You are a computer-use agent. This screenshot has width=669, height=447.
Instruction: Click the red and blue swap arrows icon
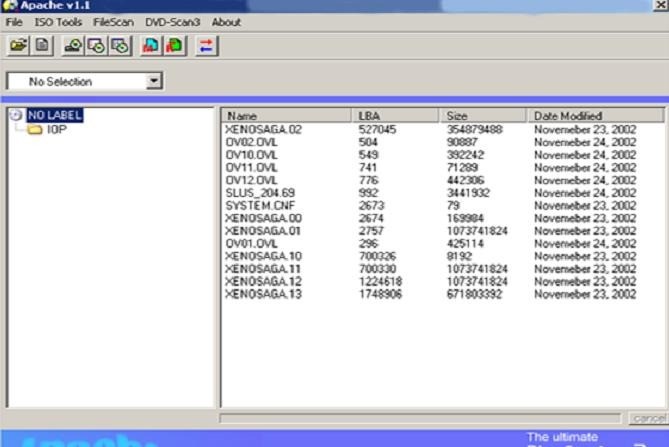point(207,46)
